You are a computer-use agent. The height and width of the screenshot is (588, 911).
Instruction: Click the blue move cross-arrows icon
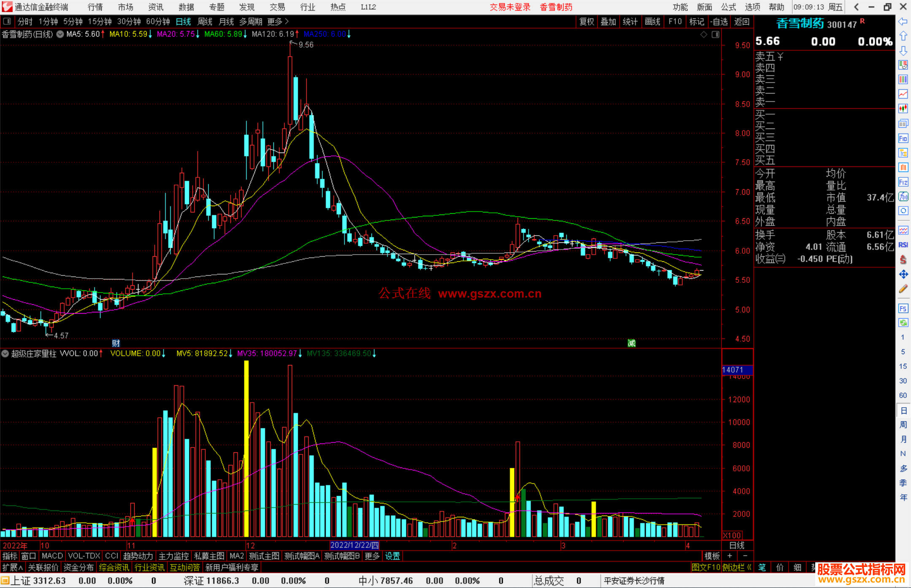coord(903,274)
